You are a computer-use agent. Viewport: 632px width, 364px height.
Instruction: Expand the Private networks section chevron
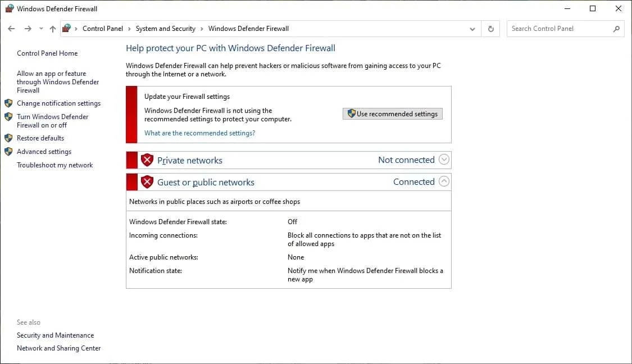pos(444,160)
